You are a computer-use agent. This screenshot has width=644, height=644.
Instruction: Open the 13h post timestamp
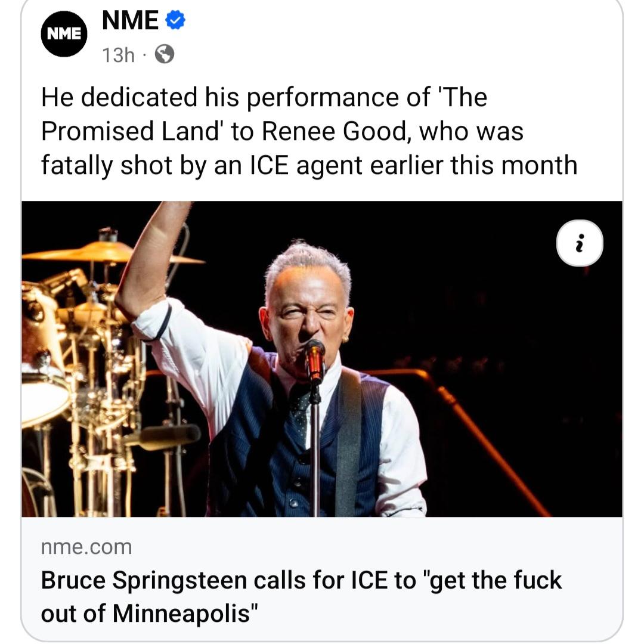(118, 55)
